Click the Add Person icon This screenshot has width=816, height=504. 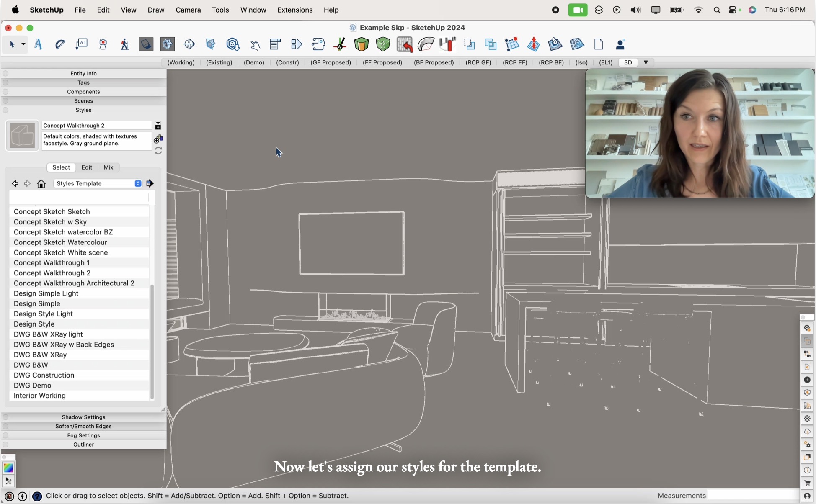[620, 44]
